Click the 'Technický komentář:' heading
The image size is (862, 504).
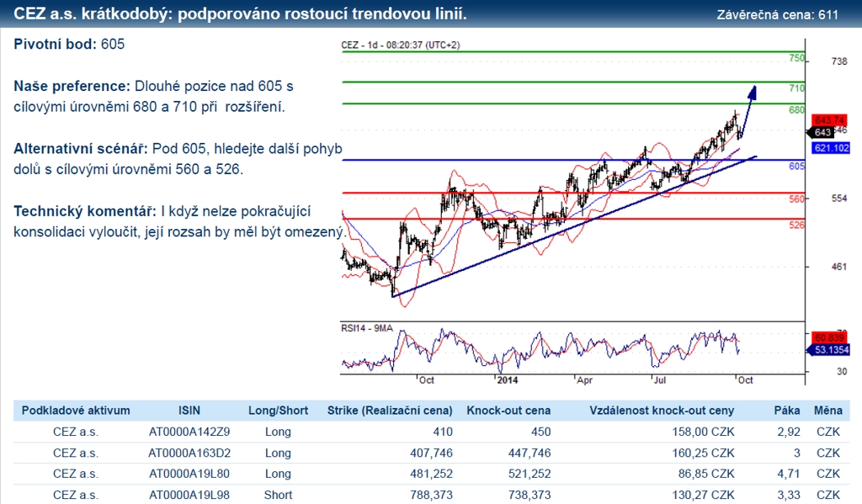85,211
